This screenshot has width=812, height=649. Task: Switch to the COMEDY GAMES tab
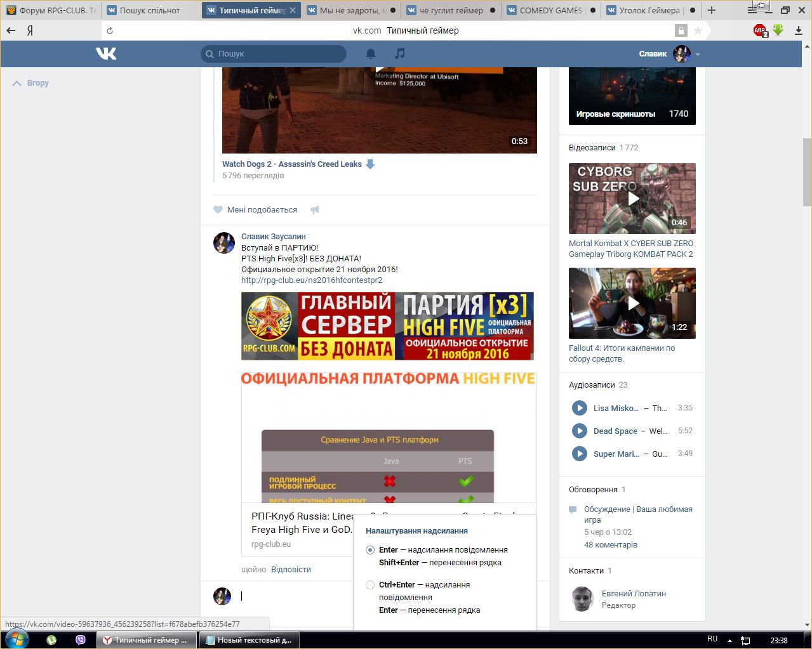pyautogui.click(x=550, y=10)
